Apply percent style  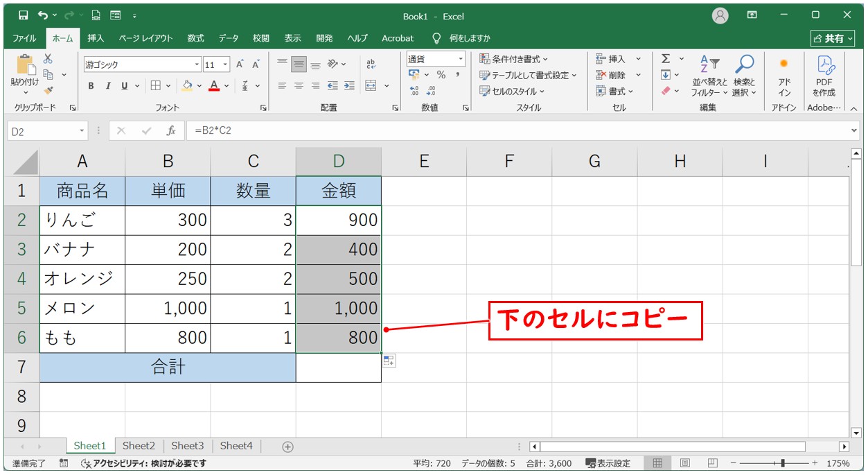[x=441, y=75]
